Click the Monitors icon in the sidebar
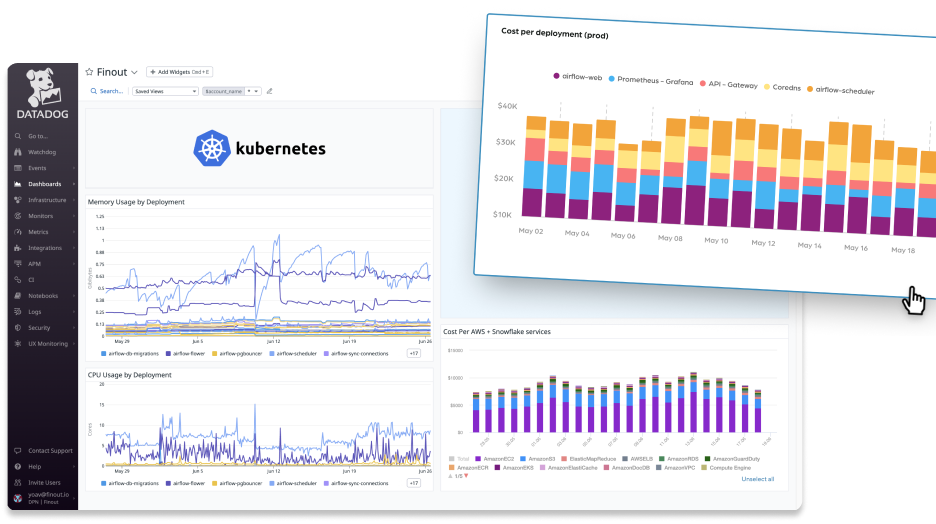 pos(18,216)
